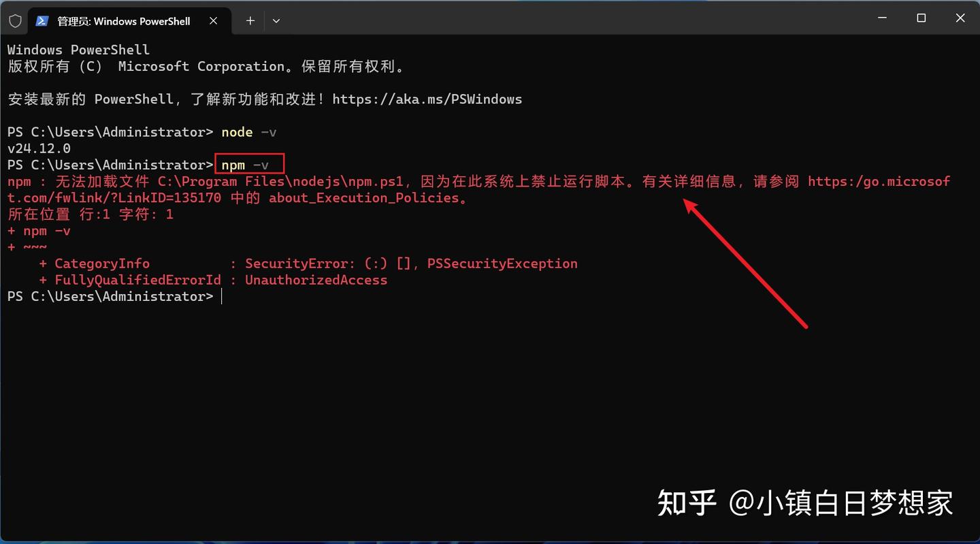Click the node -v command text
The width and height of the screenshot is (980, 544).
tap(249, 132)
